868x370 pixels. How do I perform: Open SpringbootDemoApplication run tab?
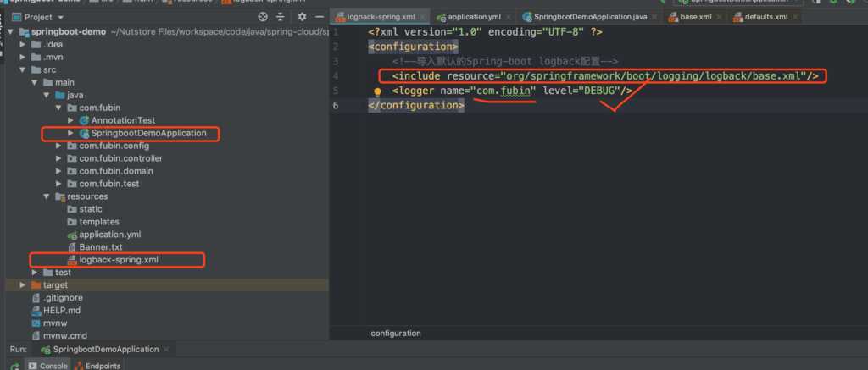[x=106, y=350]
